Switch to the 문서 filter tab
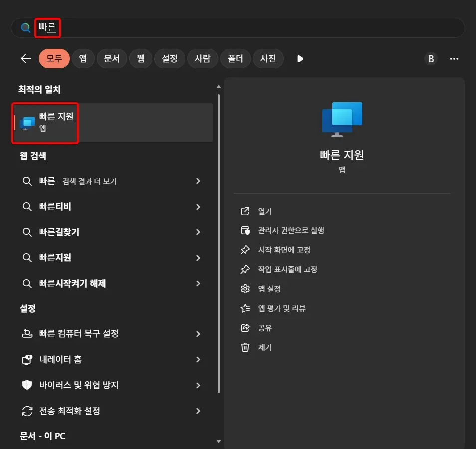This screenshot has height=449, width=476. tap(112, 59)
